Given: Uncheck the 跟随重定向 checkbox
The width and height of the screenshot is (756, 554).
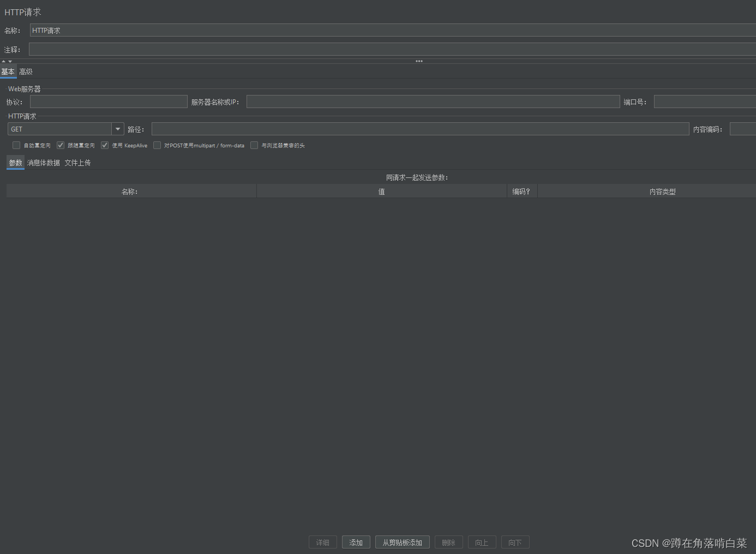Looking at the screenshot, I should click(x=61, y=145).
